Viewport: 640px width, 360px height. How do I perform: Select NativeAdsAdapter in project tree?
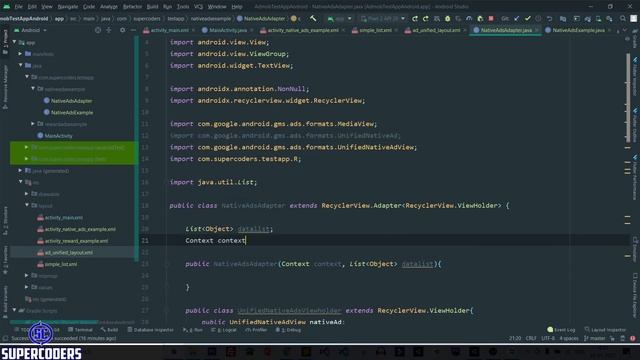click(x=71, y=100)
